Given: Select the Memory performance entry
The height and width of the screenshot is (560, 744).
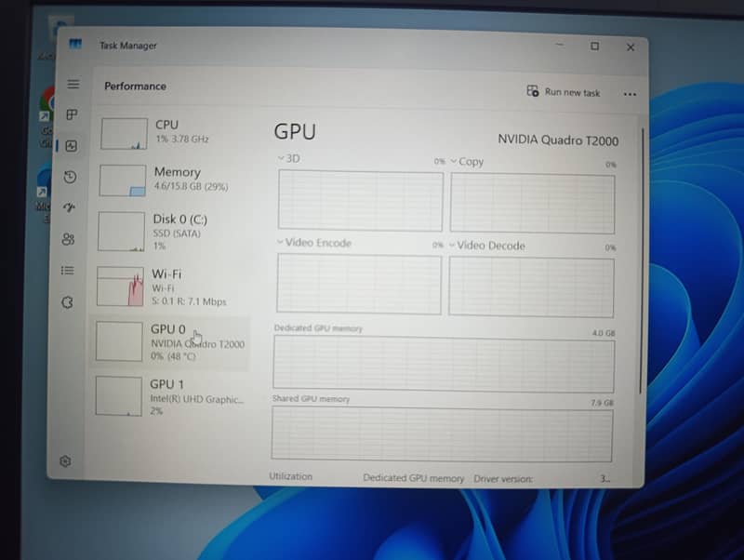Looking at the screenshot, I should point(171,179).
